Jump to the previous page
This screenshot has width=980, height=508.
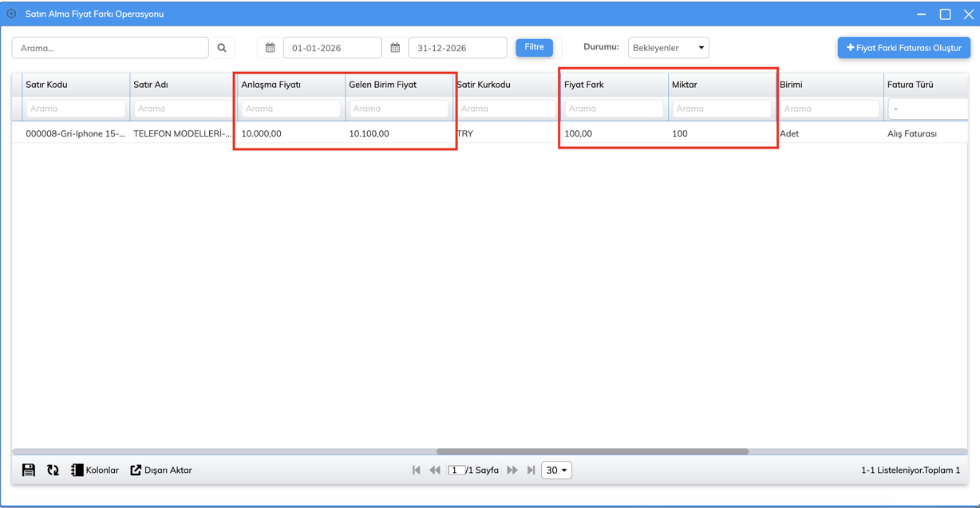[435, 470]
